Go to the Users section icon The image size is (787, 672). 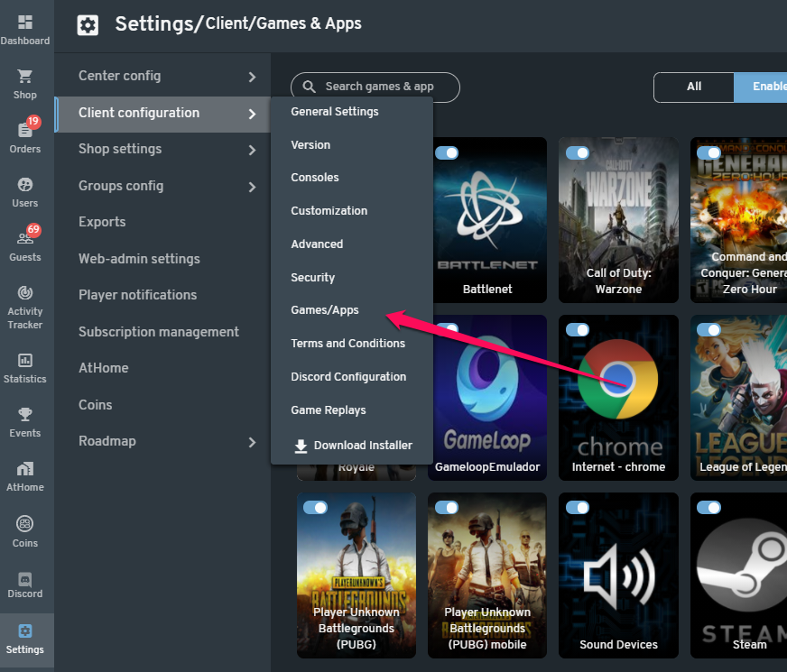(x=25, y=185)
